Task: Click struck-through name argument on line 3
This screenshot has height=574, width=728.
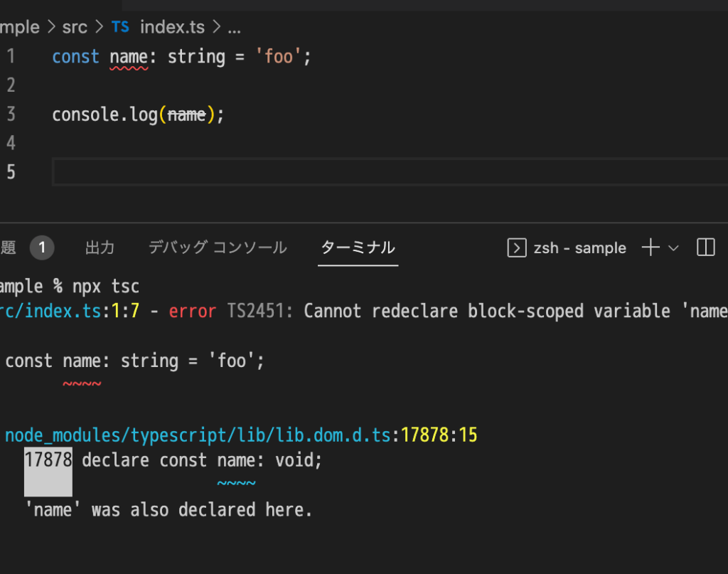Action: (x=187, y=115)
